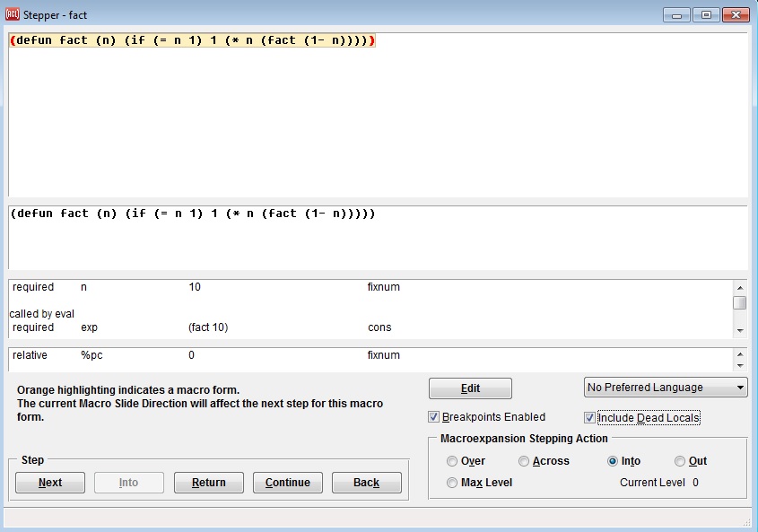
Task: Click the Continue button
Action: click(287, 483)
